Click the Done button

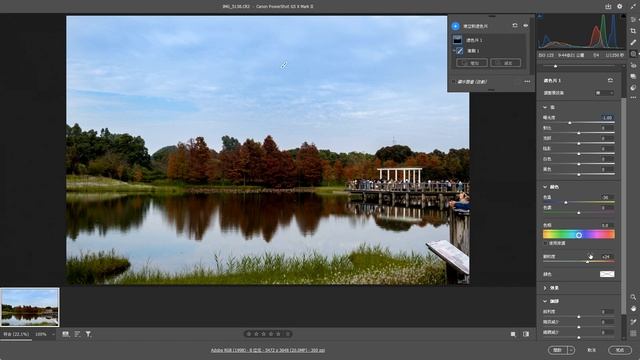click(620, 350)
